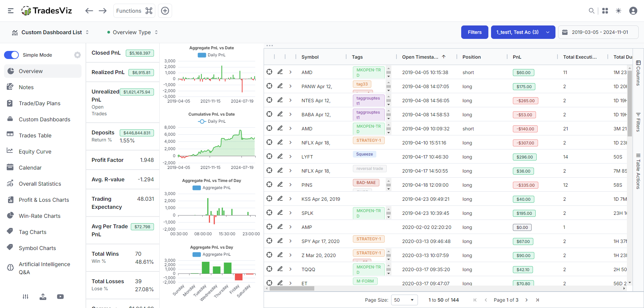The image size is (644, 308).
Task: Click the upload icon in the sidebar footer
Action: [43, 297]
